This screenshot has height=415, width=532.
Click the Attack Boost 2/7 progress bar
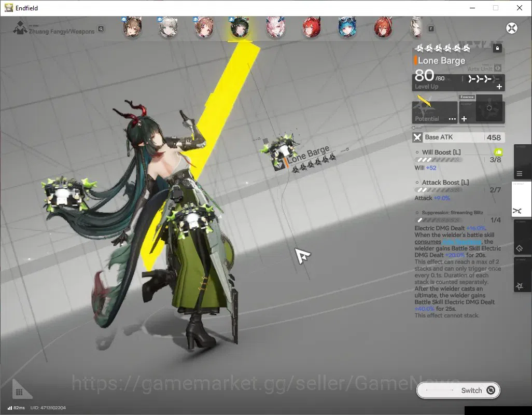pyautogui.click(x=438, y=190)
